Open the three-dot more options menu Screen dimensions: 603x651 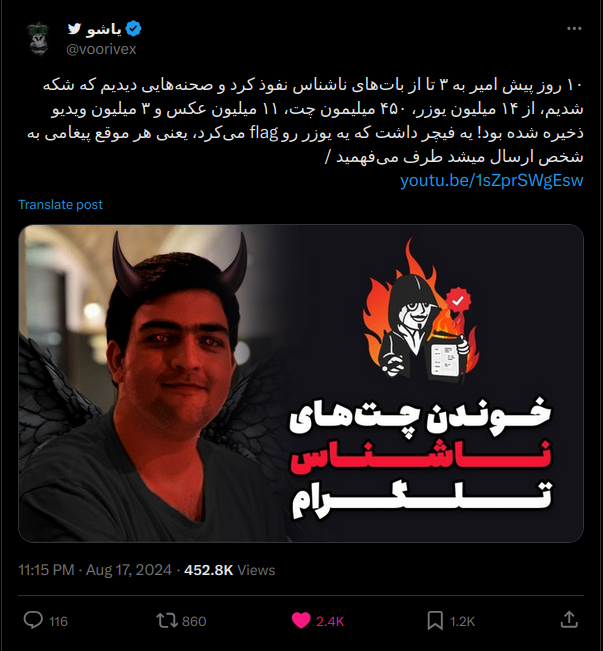(x=574, y=28)
